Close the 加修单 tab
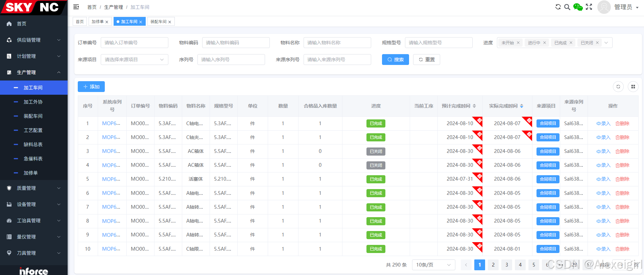The height and width of the screenshot is (275, 644). [107, 22]
